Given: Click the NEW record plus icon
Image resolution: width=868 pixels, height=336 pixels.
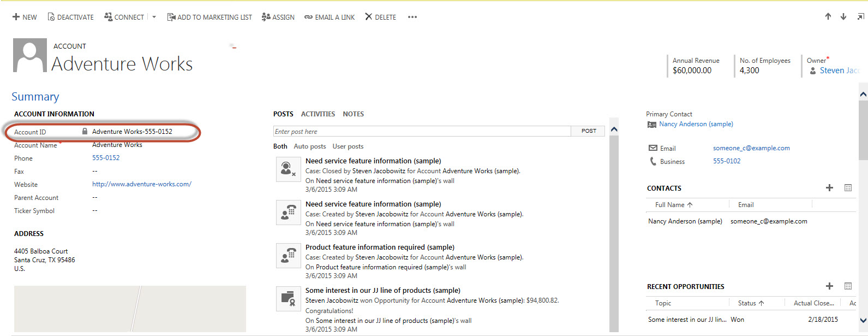Looking at the screenshot, I should [16, 17].
